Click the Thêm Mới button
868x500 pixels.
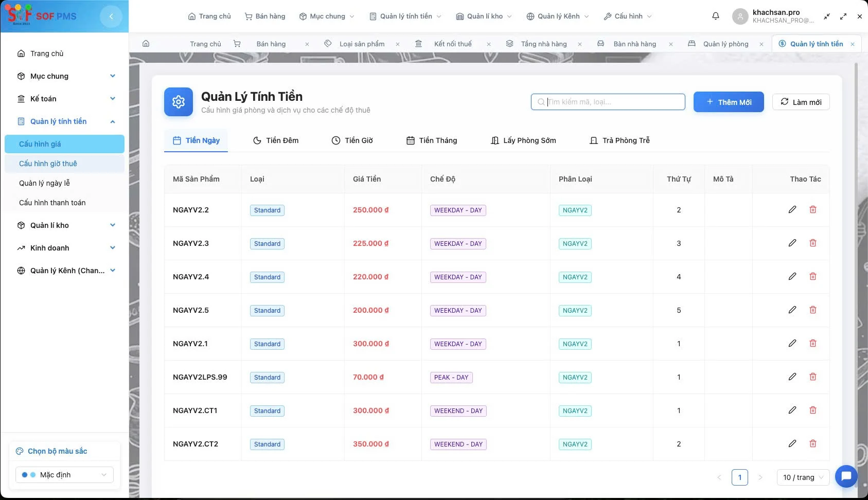click(729, 102)
